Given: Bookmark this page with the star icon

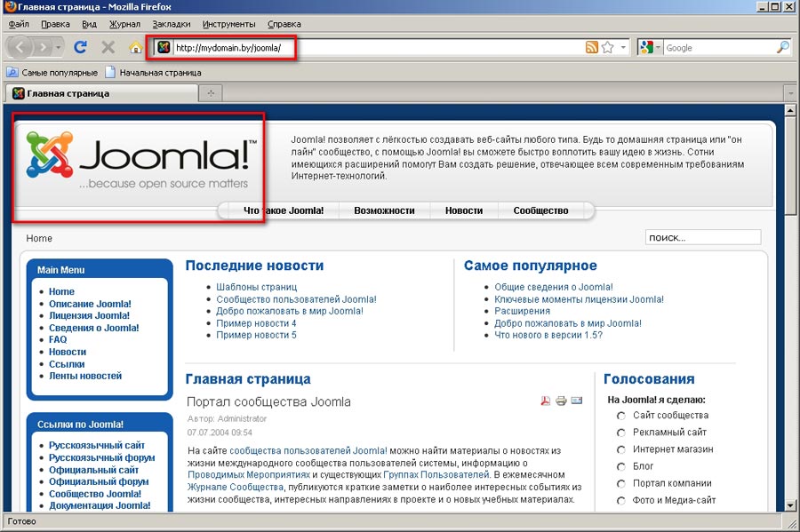Looking at the screenshot, I should (607, 47).
